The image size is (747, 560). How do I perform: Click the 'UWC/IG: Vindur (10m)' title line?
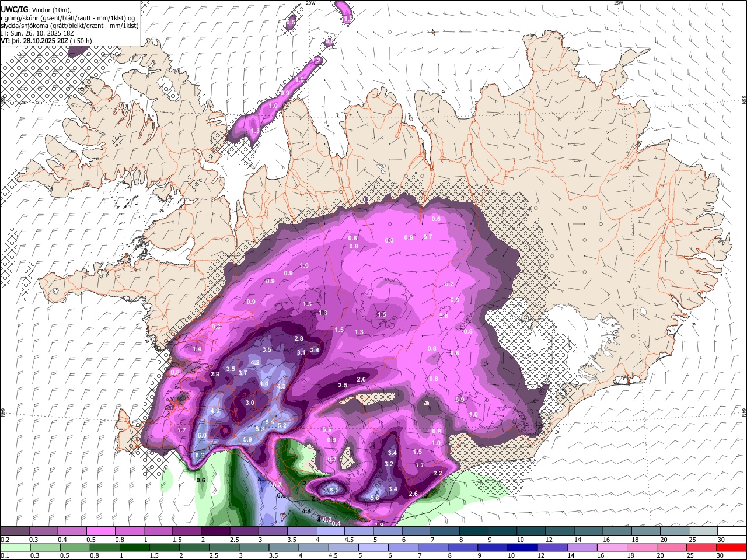pos(36,10)
